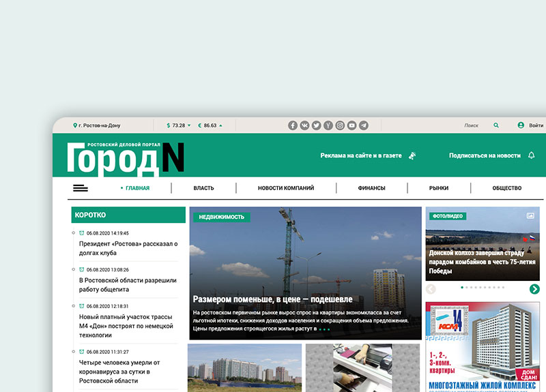Click the bell icon for news subscription
The height and width of the screenshot is (392, 546).
click(x=532, y=155)
